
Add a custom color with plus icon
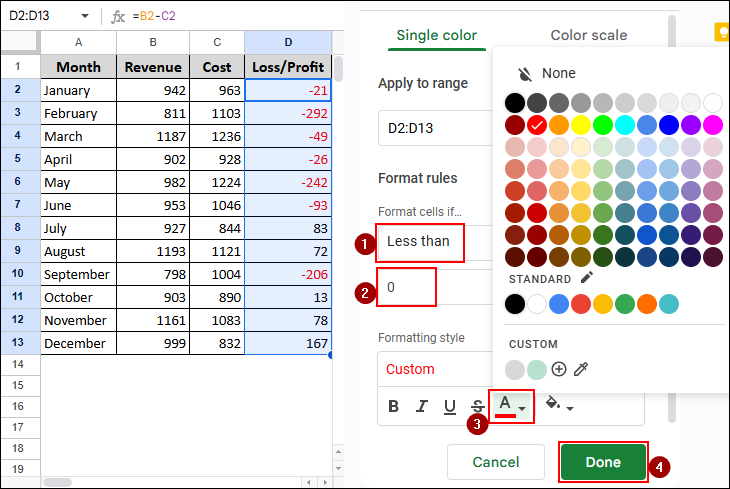[x=559, y=369]
